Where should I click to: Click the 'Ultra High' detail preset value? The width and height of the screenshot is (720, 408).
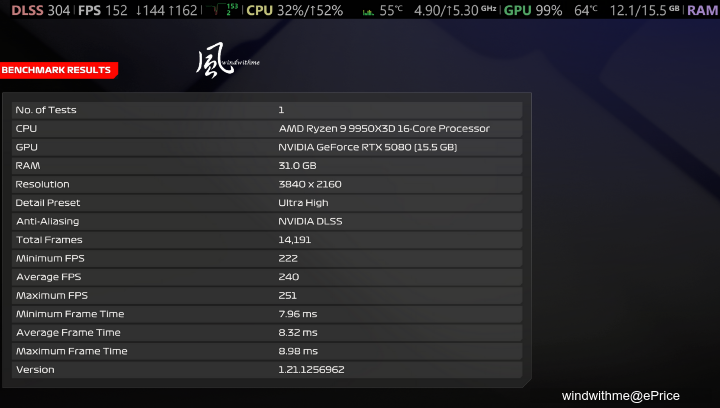pos(303,203)
